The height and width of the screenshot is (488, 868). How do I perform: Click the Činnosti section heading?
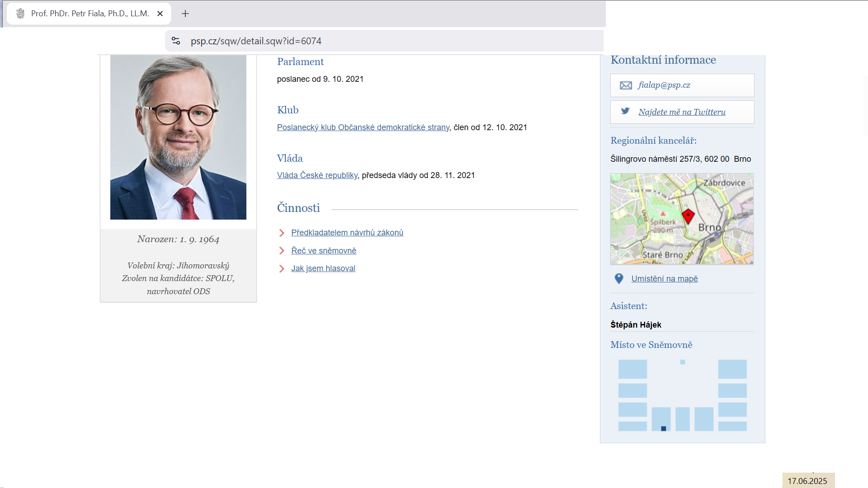coord(298,208)
